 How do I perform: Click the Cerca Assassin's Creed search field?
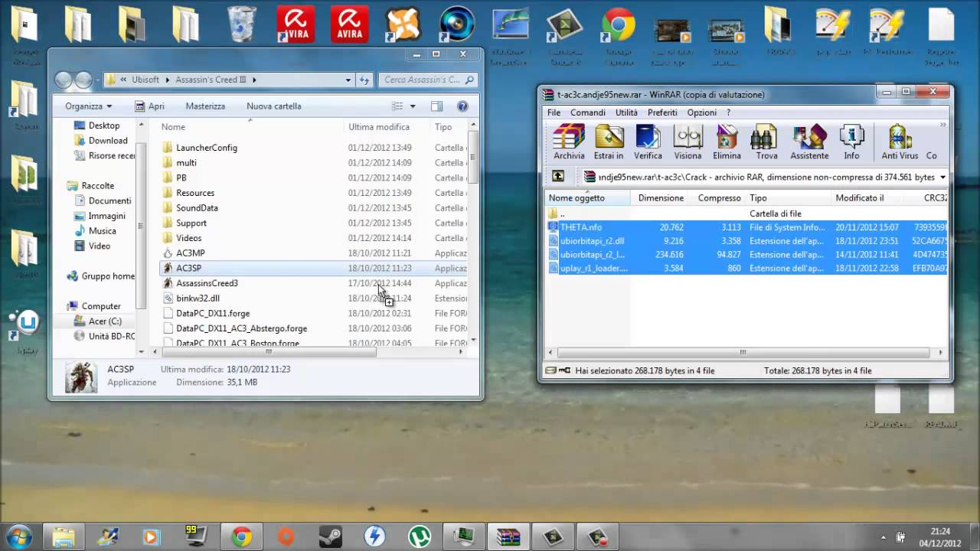(x=428, y=80)
